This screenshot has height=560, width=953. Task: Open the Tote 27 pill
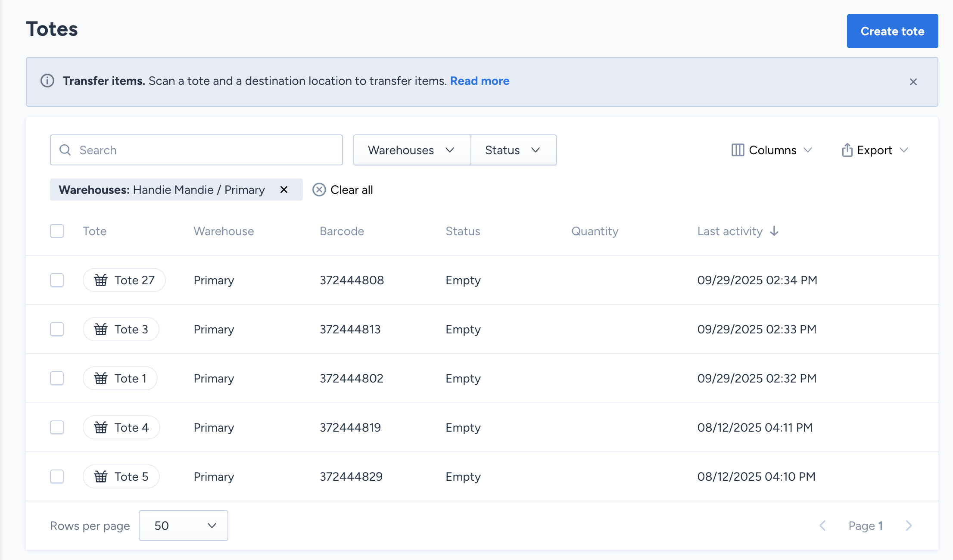click(x=124, y=280)
